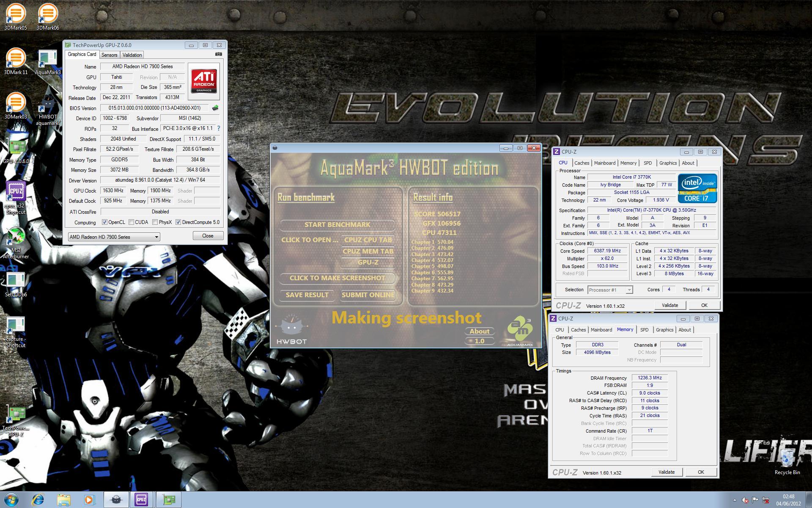Switch to GPU-Z Validation tab
The image size is (812, 508).
[132, 55]
